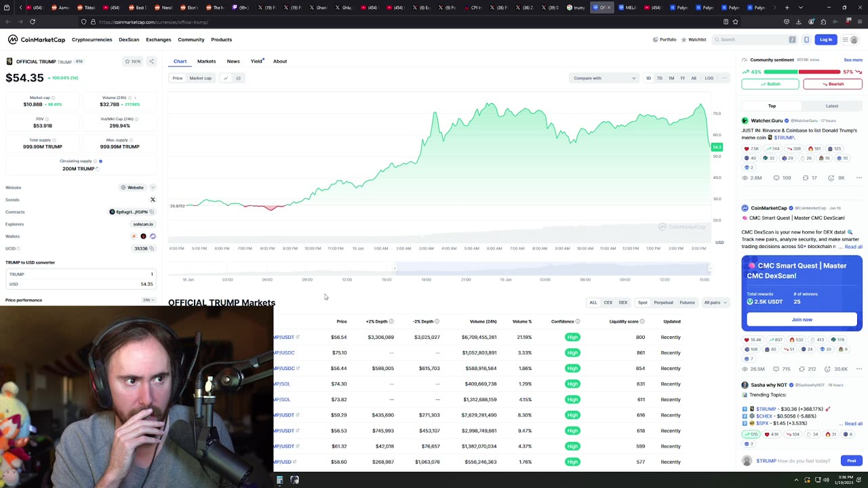Reload the browser page
The image size is (868, 488).
(32, 22)
